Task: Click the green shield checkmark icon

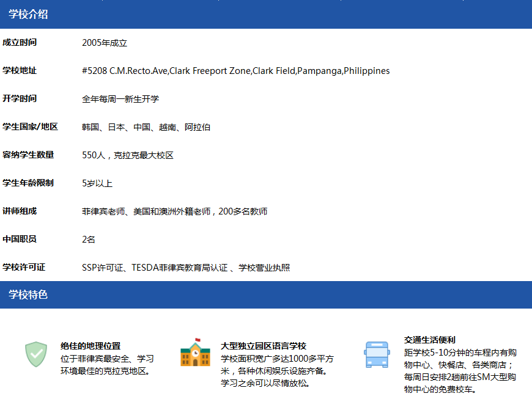Action: pyautogui.click(x=36, y=354)
